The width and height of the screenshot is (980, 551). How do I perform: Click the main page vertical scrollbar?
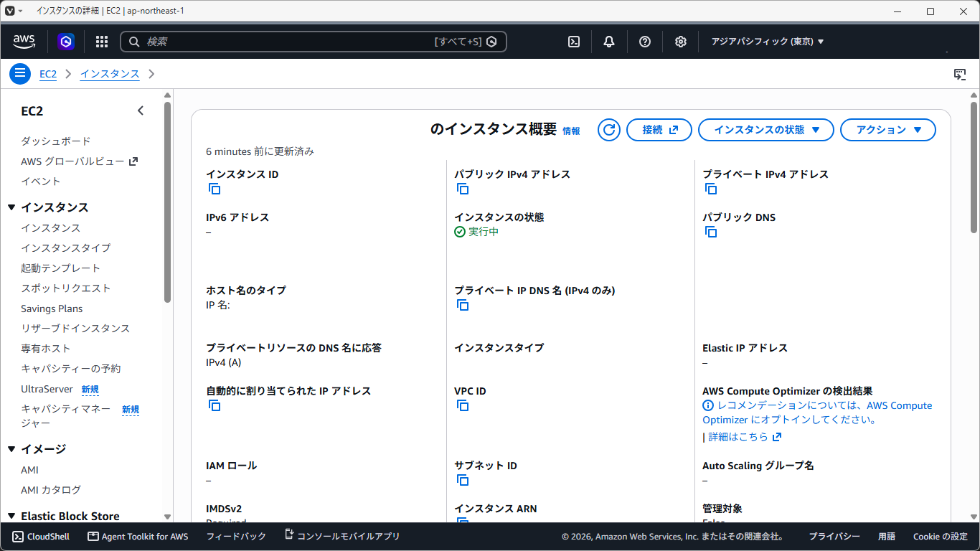point(974,167)
